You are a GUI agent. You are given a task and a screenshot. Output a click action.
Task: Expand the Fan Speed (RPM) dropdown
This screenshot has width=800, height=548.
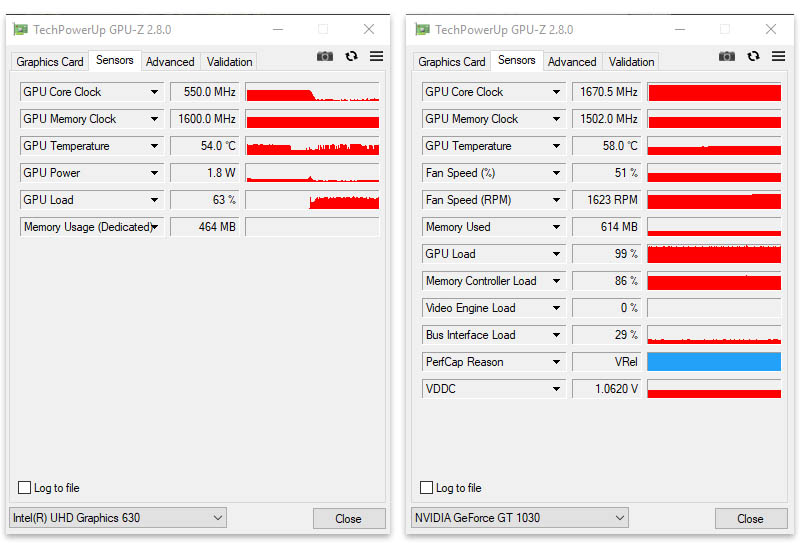click(556, 200)
